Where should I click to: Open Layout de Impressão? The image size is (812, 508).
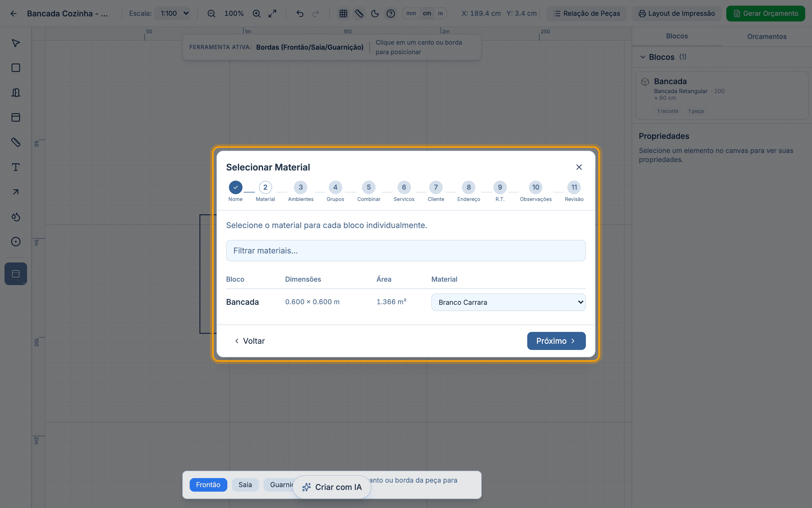(x=676, y=14)
